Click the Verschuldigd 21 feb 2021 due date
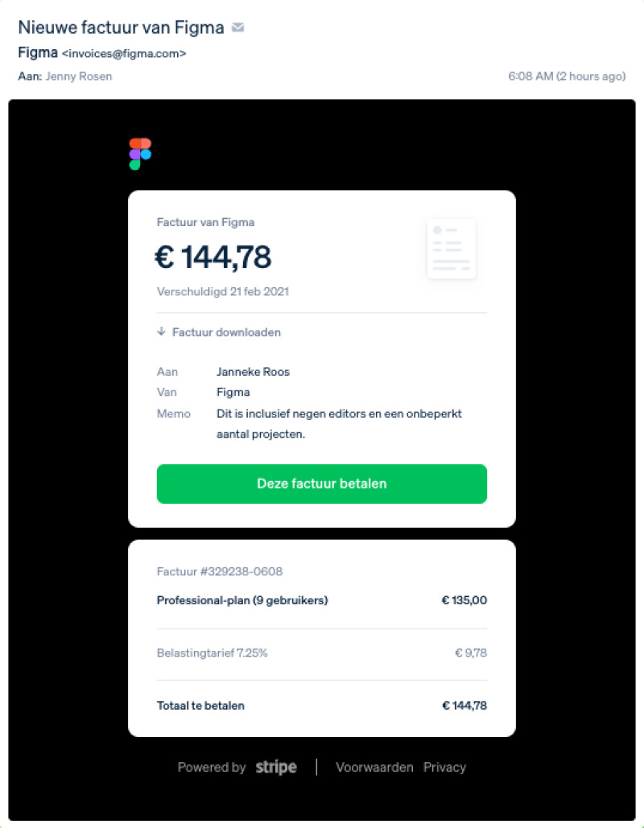The image size is (644, 828). pyautogui.click(x=222, y=291)
